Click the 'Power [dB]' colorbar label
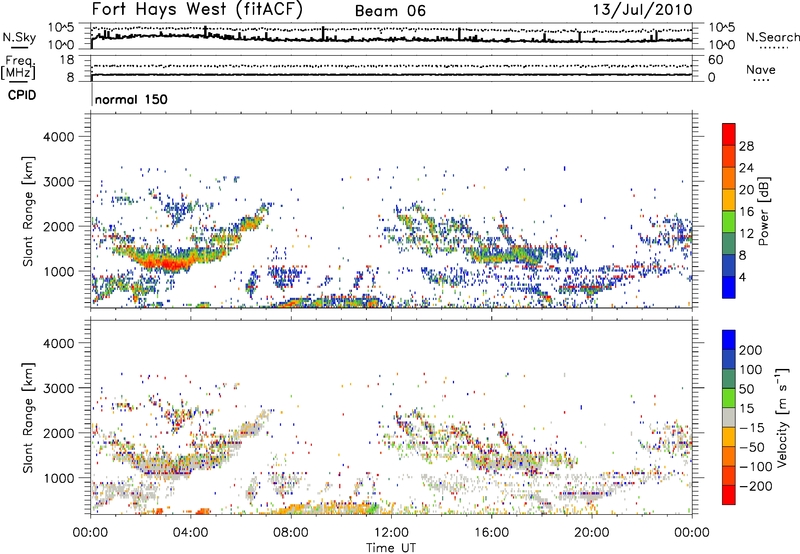Viewport: 800px width, 554px height. (x=763, y=211)
